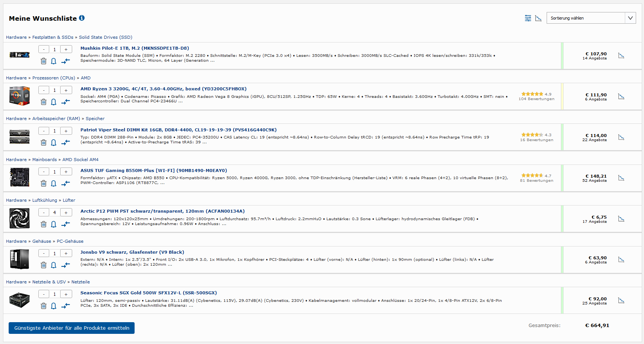Open the Arctic P12 PWM PST link
The image size is (644, 344).
pos(162,211)
